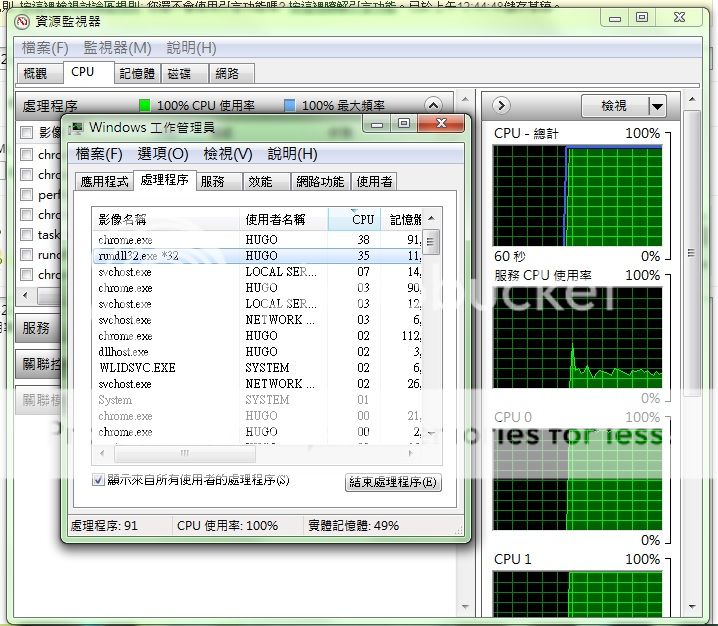718x626 pixels.
Task: Uncheck 顯示來自所有使用者的處理程序 checkbox
Action: click(98, 480)
